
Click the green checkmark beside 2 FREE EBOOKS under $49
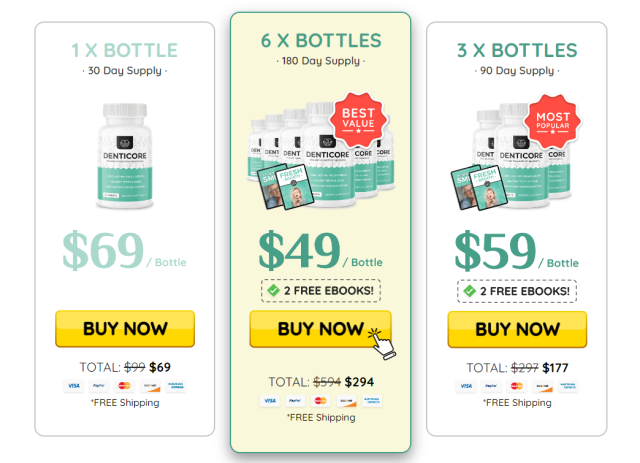(x=273, y=291)
